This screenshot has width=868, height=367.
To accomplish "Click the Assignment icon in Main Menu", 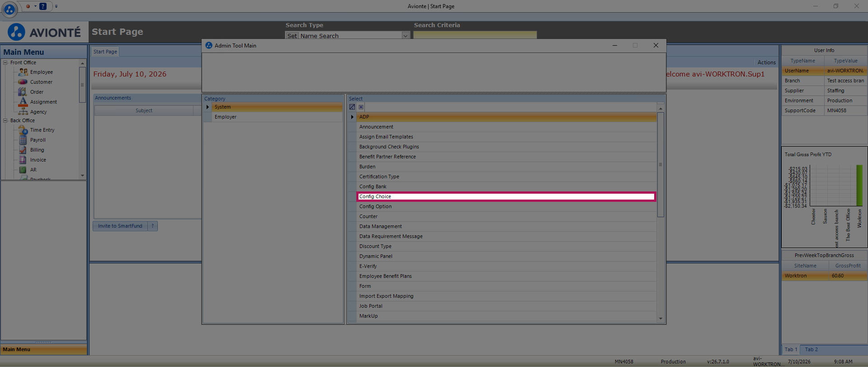I will tap(23, 102).
